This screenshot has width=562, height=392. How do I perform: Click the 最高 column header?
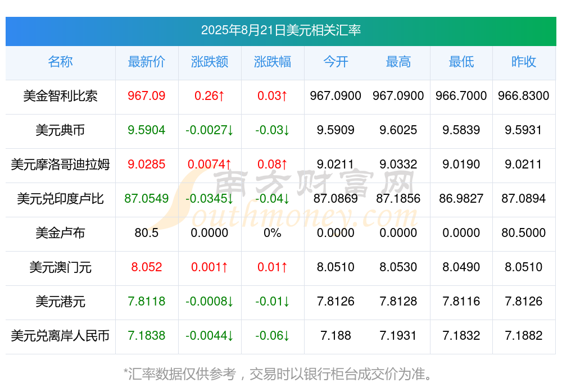[398, 62]
